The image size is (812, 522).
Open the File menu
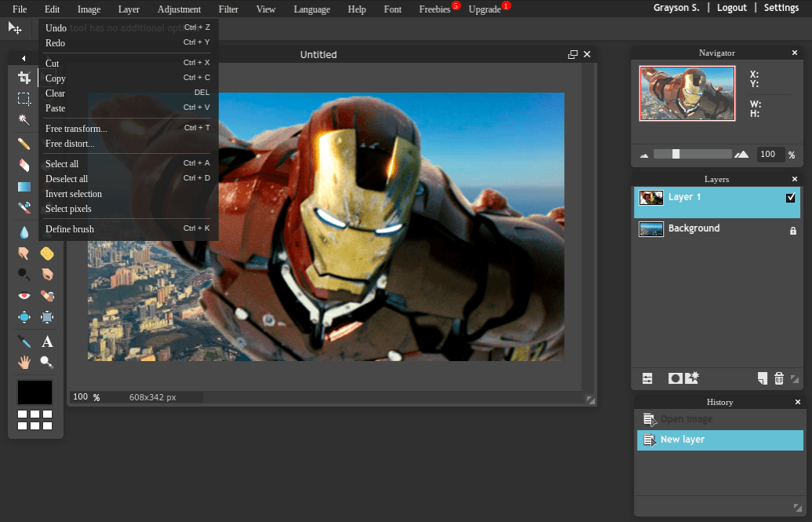[x=20, y=9]
